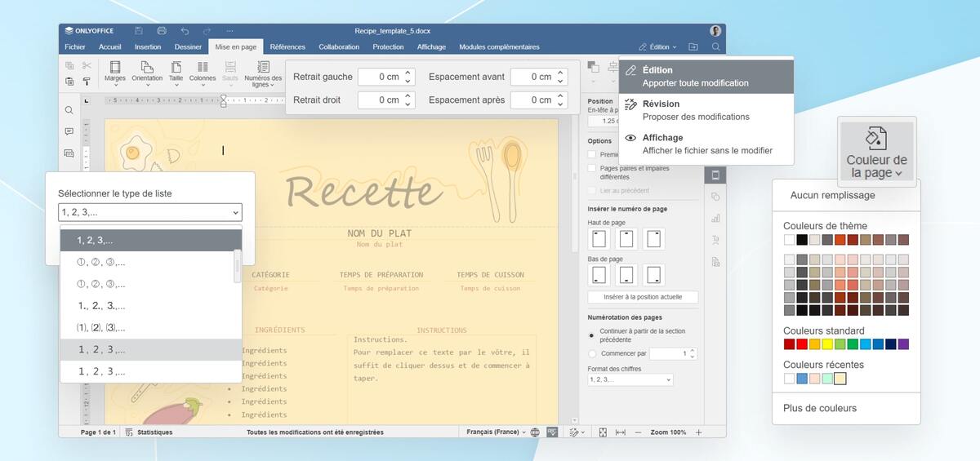
Task: Click 'Insérer à la position actuelle' button
Action: pyautogui.click(x=643, y=297)
